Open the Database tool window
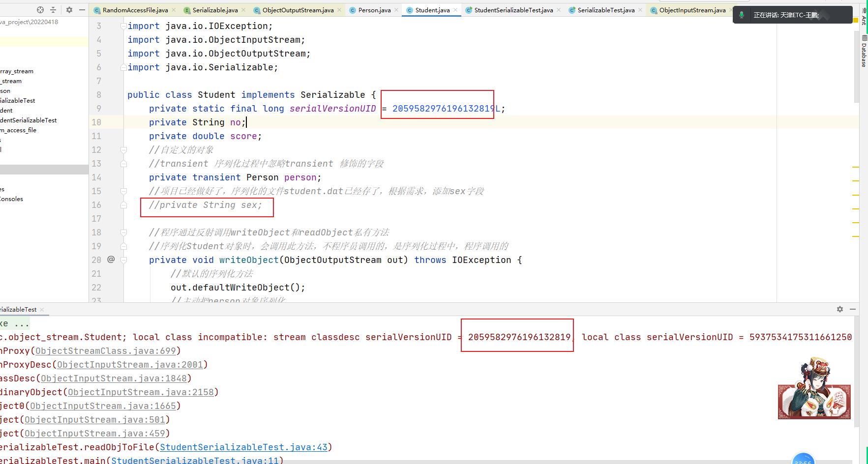Image resolution: width=868 pixels, height=464 pixels. [864, 52]
